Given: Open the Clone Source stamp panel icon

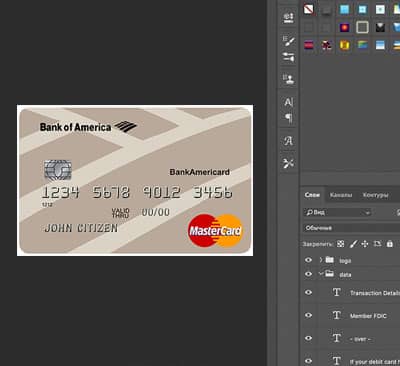Looking at the screenshot, I should [x=289, y=79].
